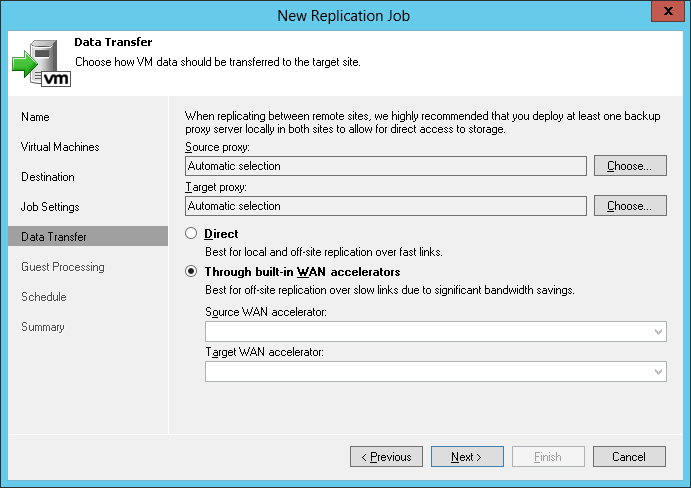Open the Source WAN accelerator dropdown
Image resolution: width=691 pixels, height=488 pixels.
(436, 332)
